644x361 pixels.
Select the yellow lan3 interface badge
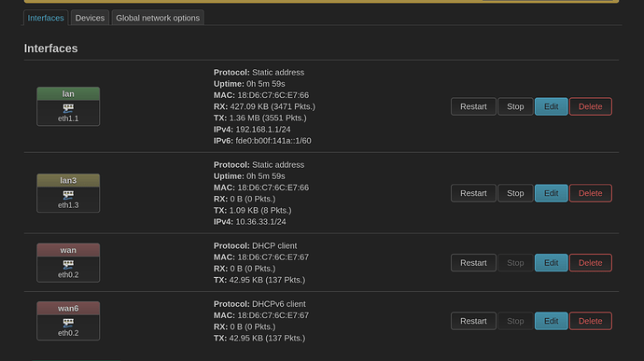(x=68, y=180)
